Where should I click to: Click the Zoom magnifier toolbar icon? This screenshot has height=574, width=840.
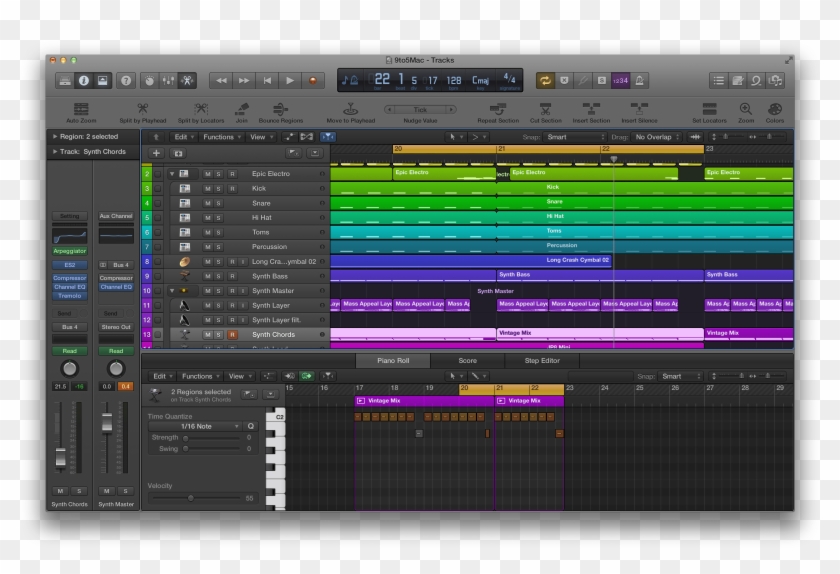coord(746,109)
